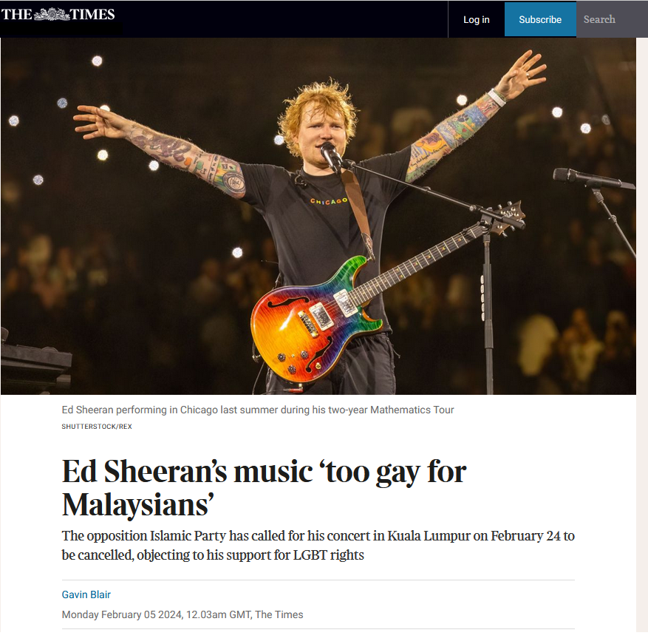Click headline 'Ed Sheeran's music too gay'

pos(264,488)
